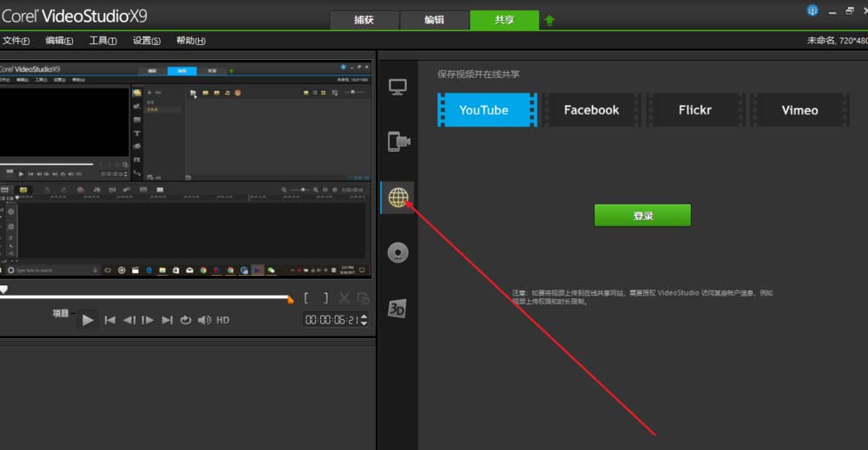The height and width of the screenshot is (450, 868).
Task: Set the mark-in bracket
Action: 306,298
